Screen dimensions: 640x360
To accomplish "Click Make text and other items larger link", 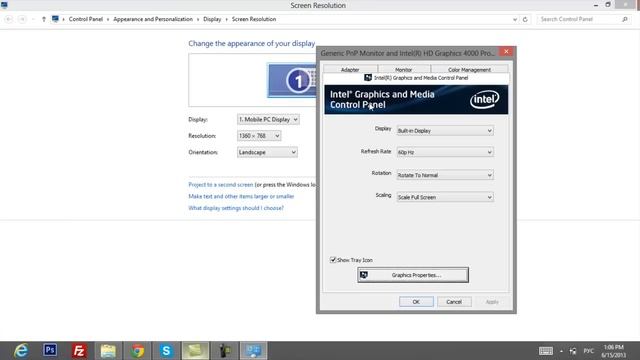I will tap(241, 196).
